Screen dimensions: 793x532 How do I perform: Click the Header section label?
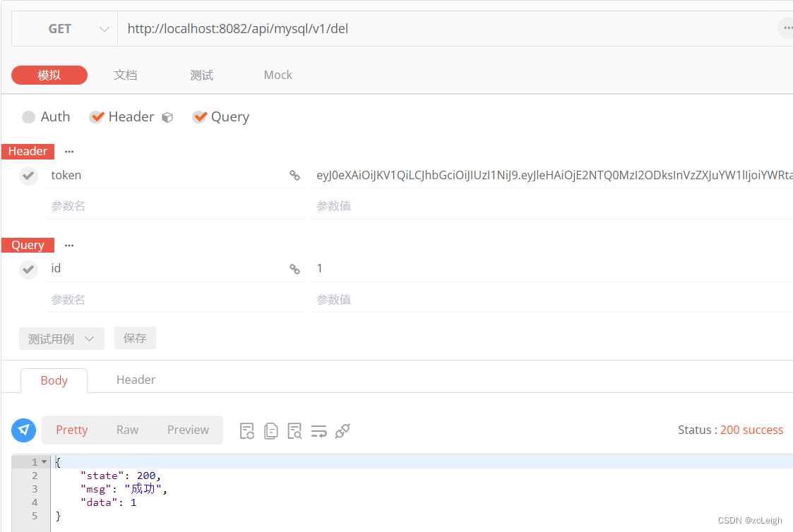coord(28,152)
